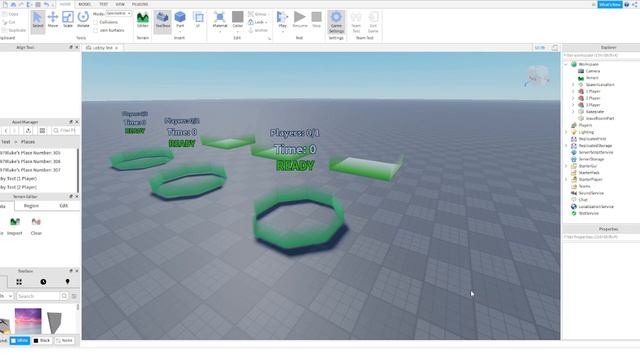This screenshot has height=360, width=640.
Task: Open the UI insert button
Action: (198, 20)
